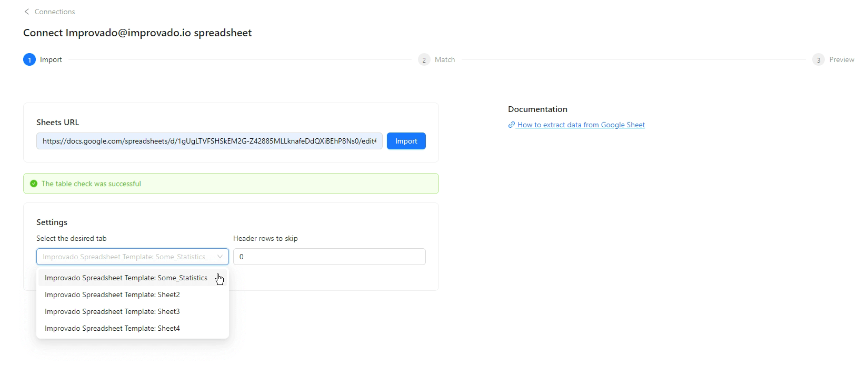
Task: Select step 2 Match circle
Action: 424,59
